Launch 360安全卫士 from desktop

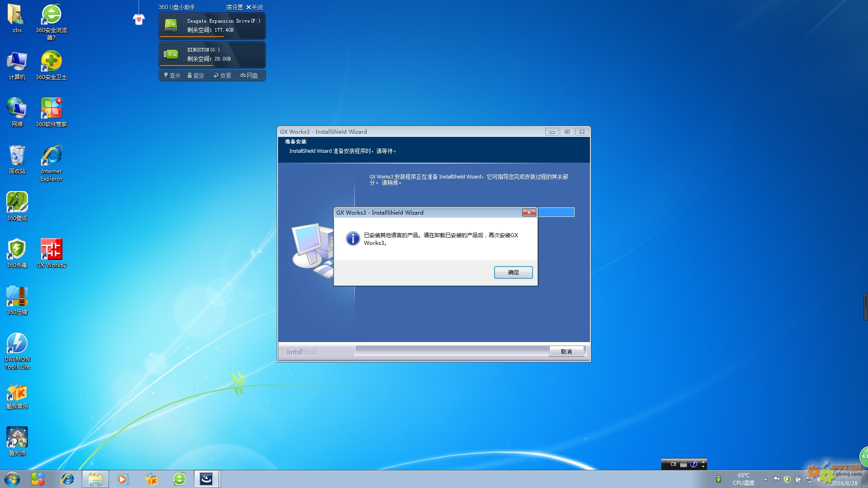51,66
